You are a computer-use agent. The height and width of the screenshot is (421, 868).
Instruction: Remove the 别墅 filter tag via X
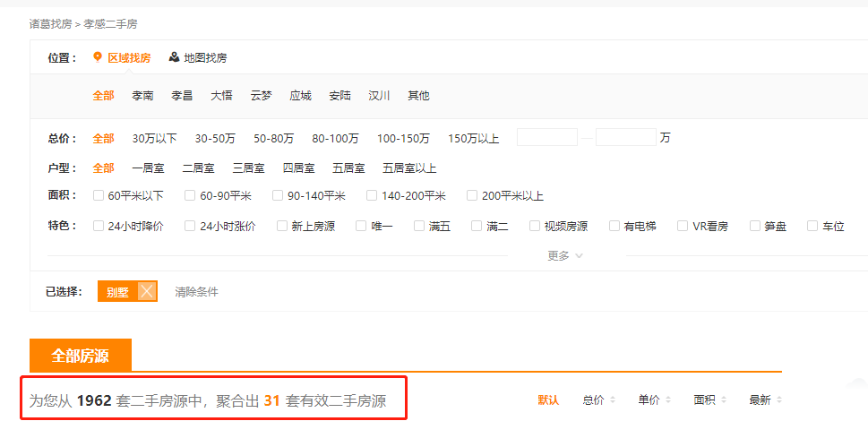[x=147, y=291]
